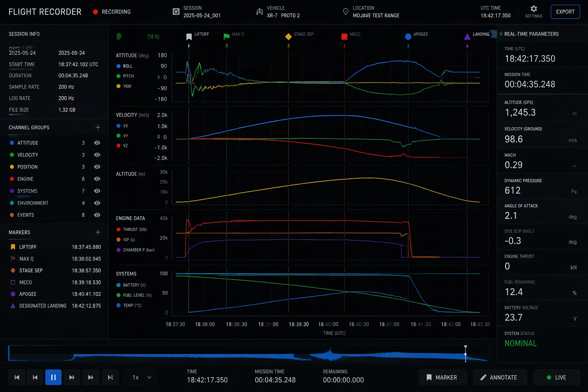Toggle visibility of the VELOCITY channel group
This screenshot has height=392, width=588.
pos(97,155)
